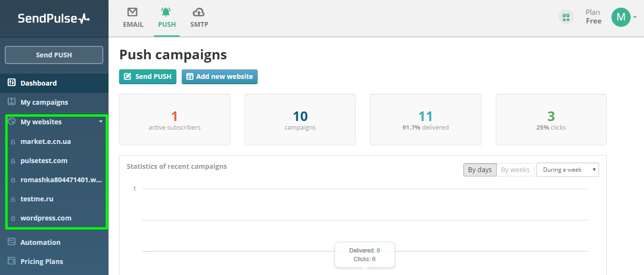
Task: Click the teal Send PUSH button
Action: 148,77
